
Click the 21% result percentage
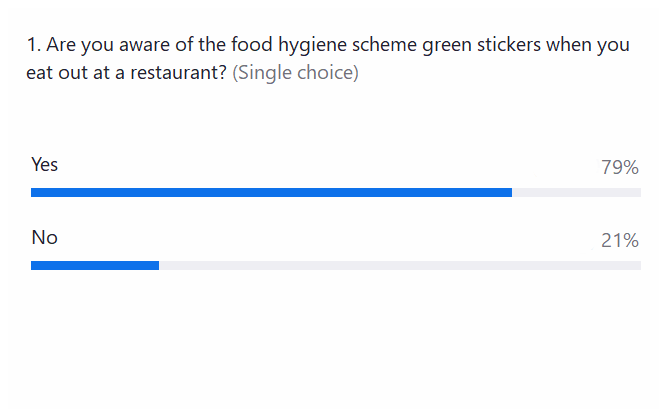[619, 241]
